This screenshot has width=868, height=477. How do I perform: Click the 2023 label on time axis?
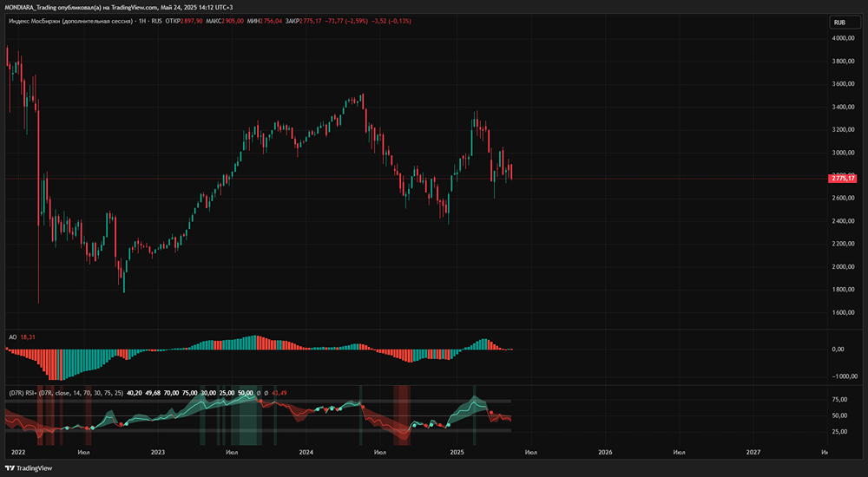[x=158, y=452]
